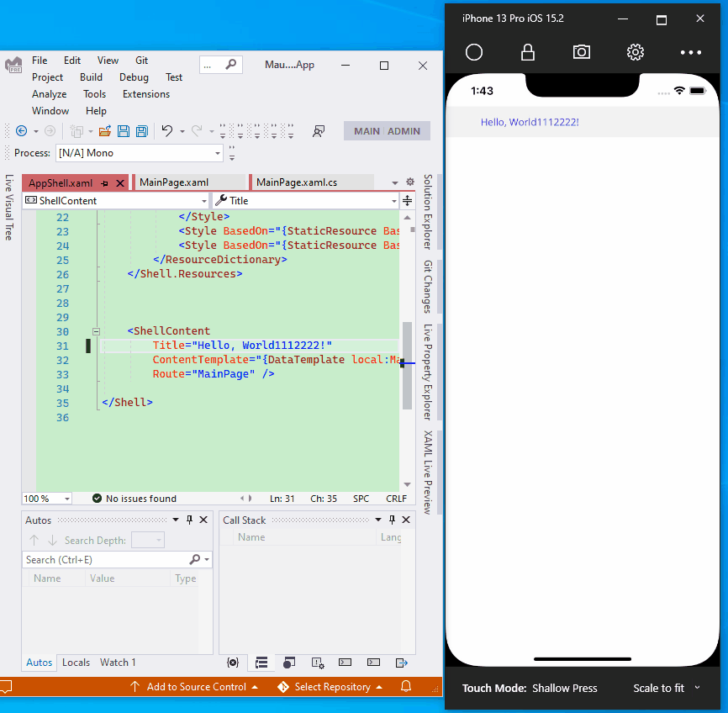728x713 pixels.
Task: Open the simulator more options ellipsis
Action: tap(690, 52)
